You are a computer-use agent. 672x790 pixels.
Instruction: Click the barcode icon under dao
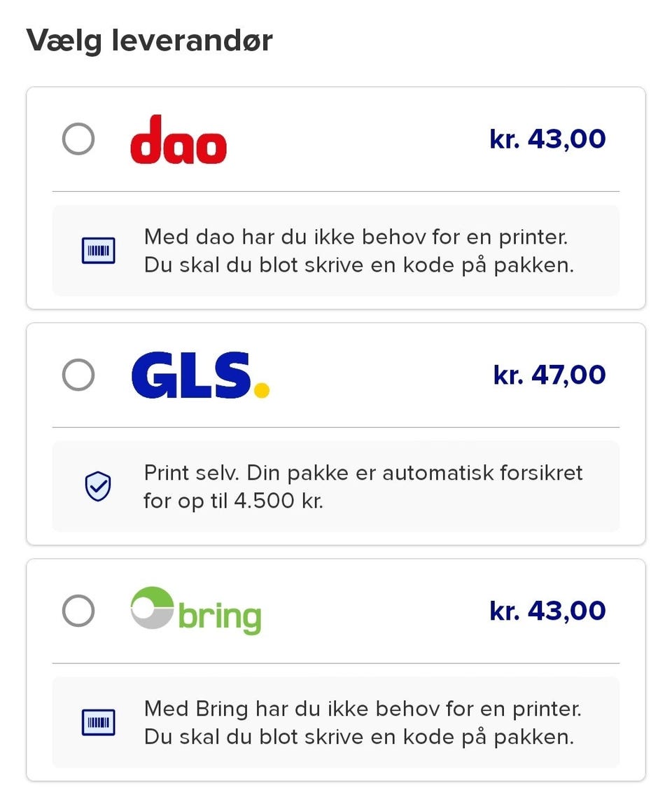point(98,251)
